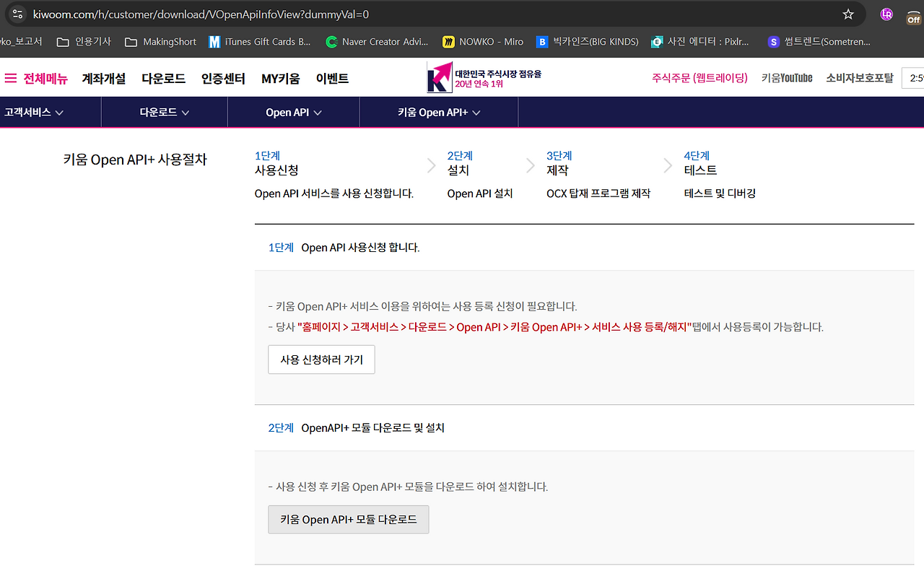Open the 빅카인즈(BIG KINDS) bookmark
Viewport: 924px width, 566px height.
[588, 42]
